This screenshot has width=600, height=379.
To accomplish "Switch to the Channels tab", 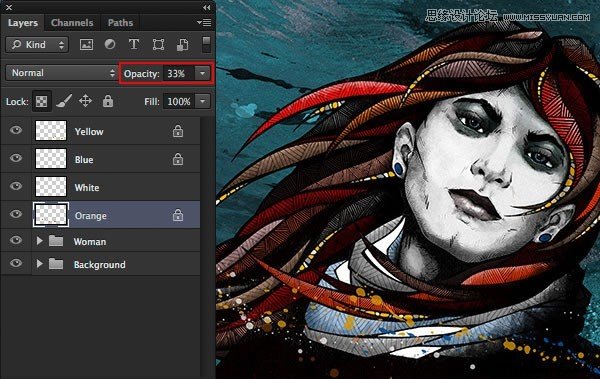I will pos(72,23).
